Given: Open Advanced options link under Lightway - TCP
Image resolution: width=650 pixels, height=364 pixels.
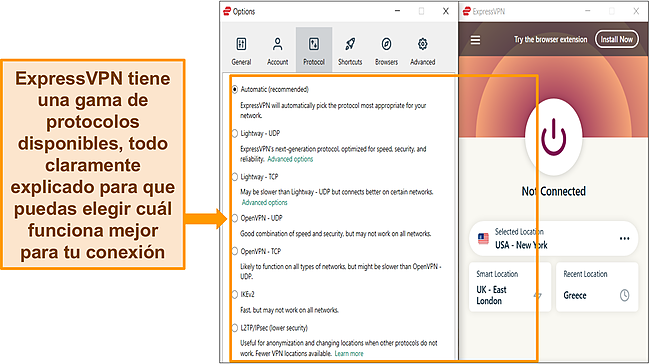Looking at the screenshot, I should click(x=264, y=202).
